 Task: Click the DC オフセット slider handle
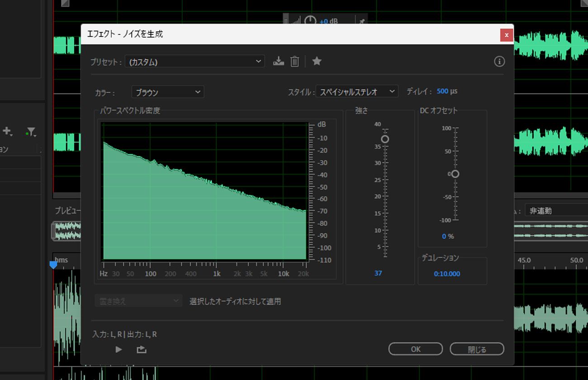point(455,174)
